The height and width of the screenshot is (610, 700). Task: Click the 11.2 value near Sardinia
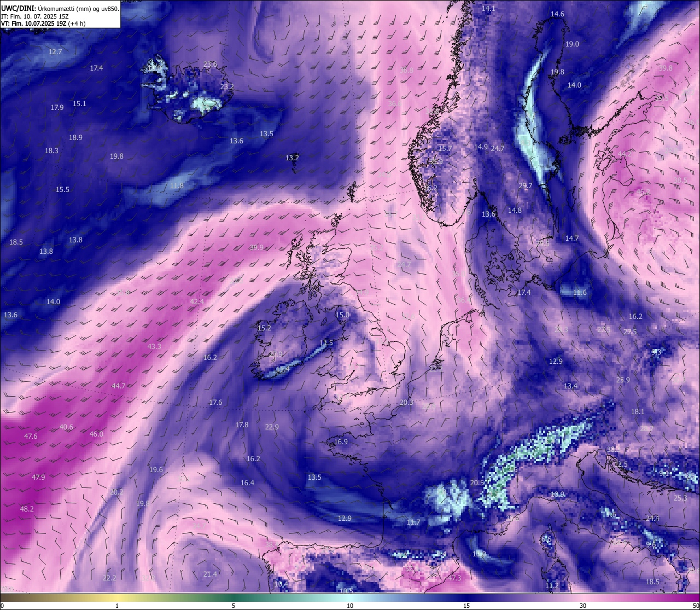click(x=552, y=586)
